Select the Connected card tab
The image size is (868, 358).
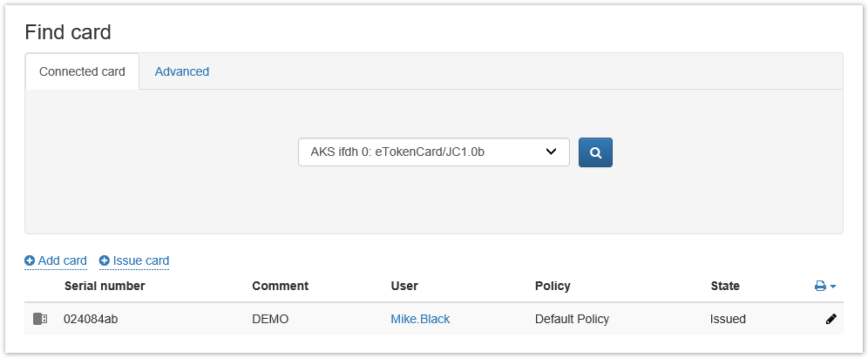82,71
